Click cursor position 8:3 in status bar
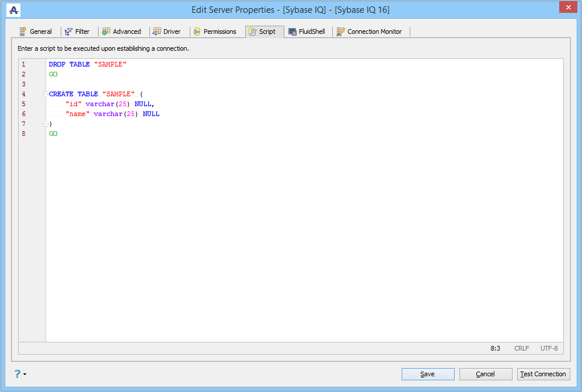Viewport: 582px width, 392px height. [495, 348]
